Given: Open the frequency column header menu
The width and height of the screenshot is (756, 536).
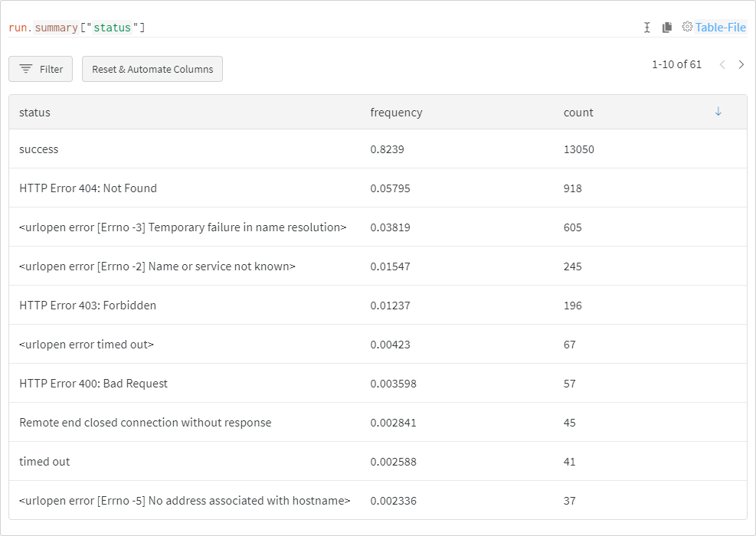Looking at the screenshot, I should tap(396, 113).
